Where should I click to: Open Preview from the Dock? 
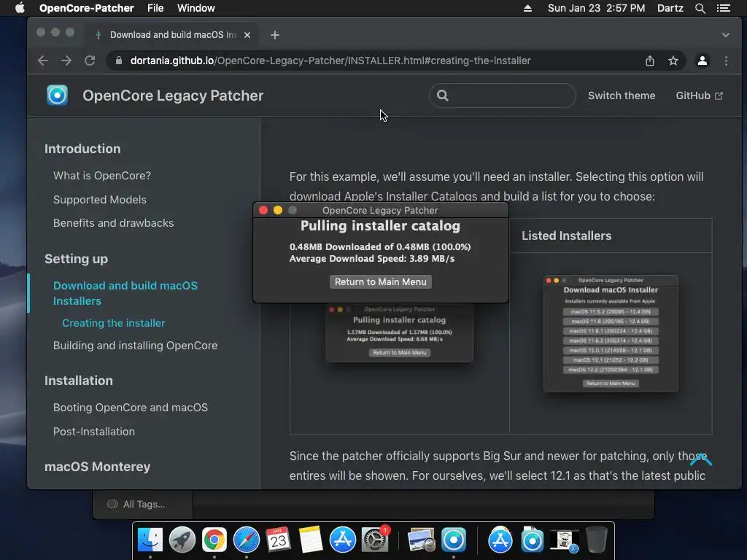[x=421, y=540]
